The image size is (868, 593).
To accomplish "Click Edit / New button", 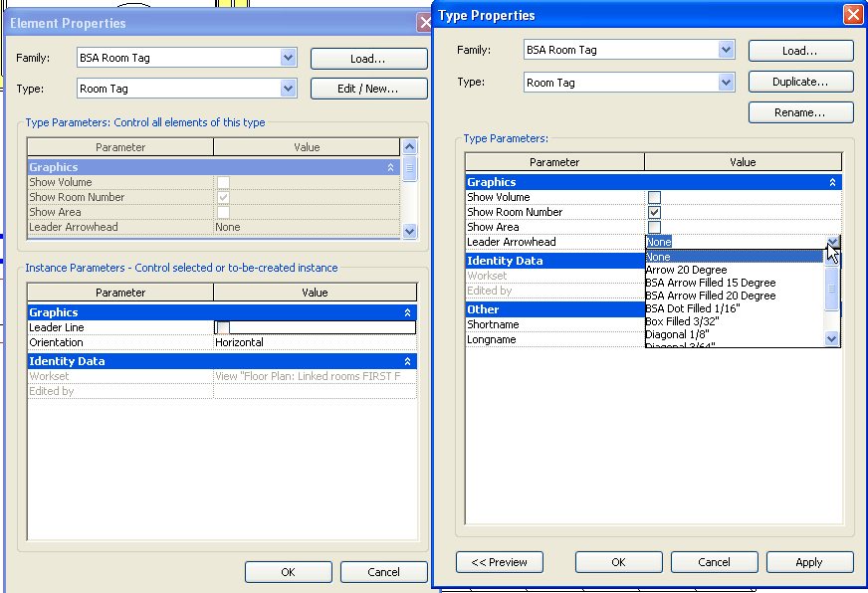I will tap(368, 89).
